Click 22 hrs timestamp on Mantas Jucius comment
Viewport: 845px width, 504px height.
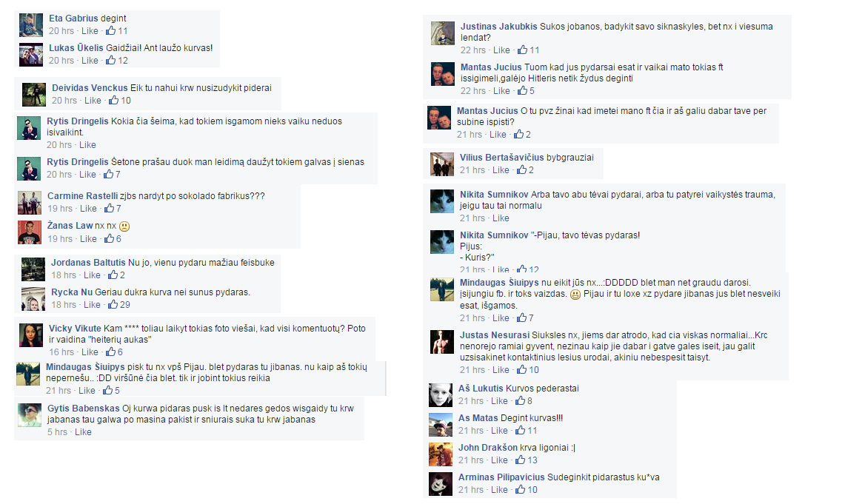pyautogui.click(x=472, y=91)
